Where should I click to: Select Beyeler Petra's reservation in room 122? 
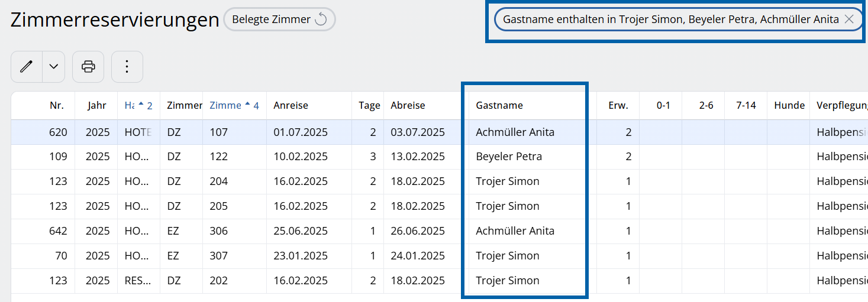(508, 157)
